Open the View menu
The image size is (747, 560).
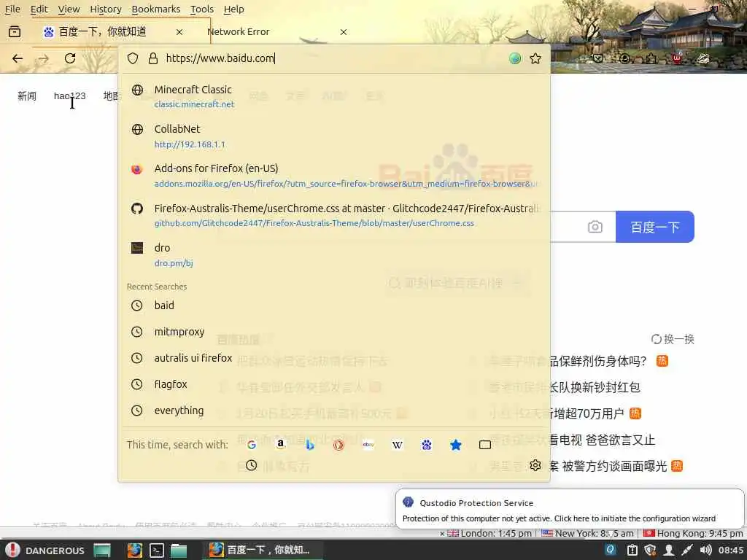(x=69, y=9)
